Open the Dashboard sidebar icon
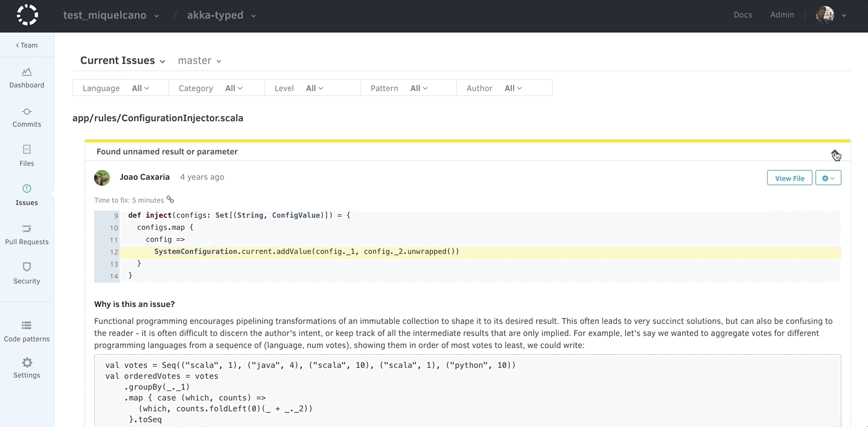 [x=27, y=72]
